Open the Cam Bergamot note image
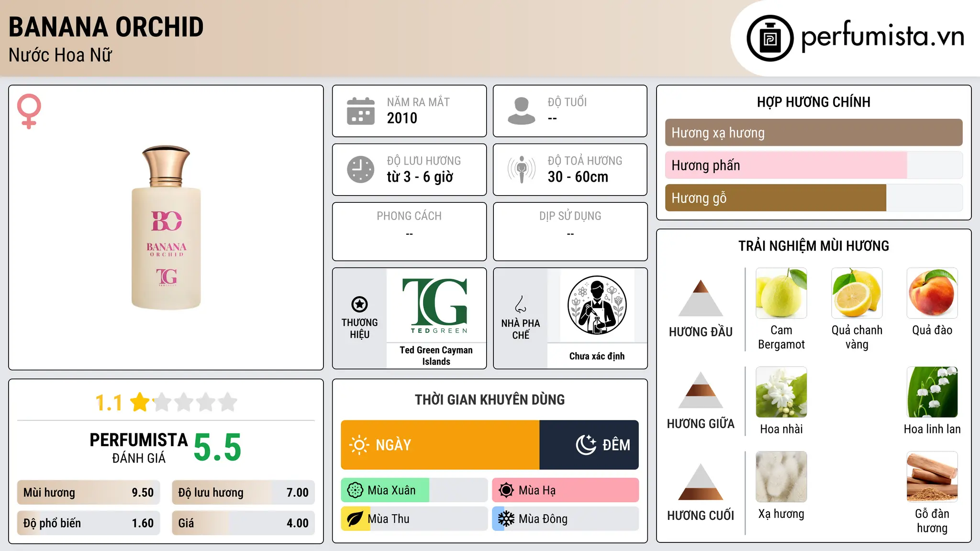The image size is (980, 551). 781,293
